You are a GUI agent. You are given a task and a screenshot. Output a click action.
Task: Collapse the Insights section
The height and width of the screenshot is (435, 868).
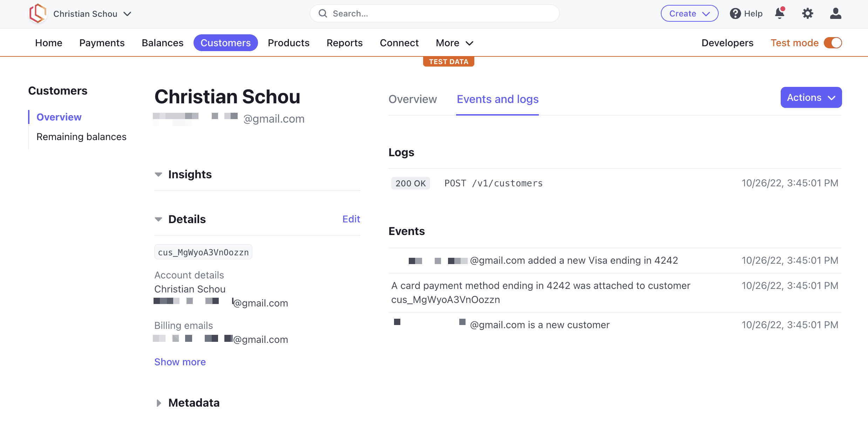click(x=158, y=174)
